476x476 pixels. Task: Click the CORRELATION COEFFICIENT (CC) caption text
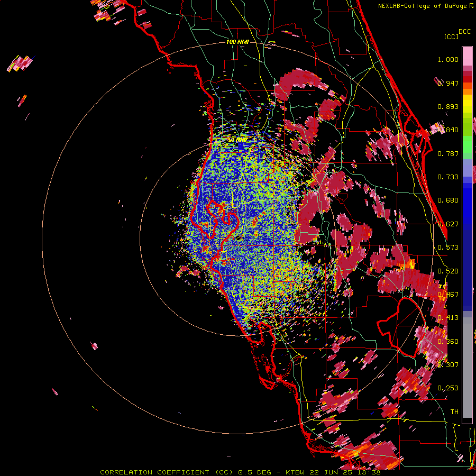[x=168, y=472]
